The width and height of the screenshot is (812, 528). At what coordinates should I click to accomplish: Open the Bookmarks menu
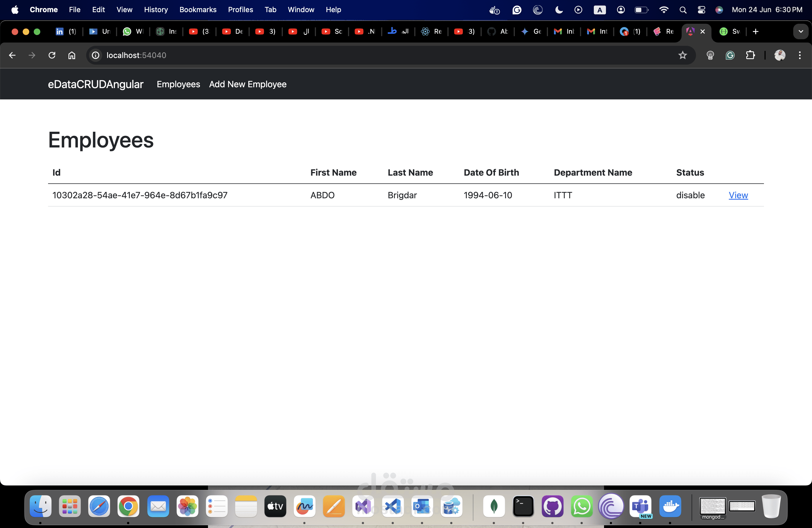click(198, 10)
